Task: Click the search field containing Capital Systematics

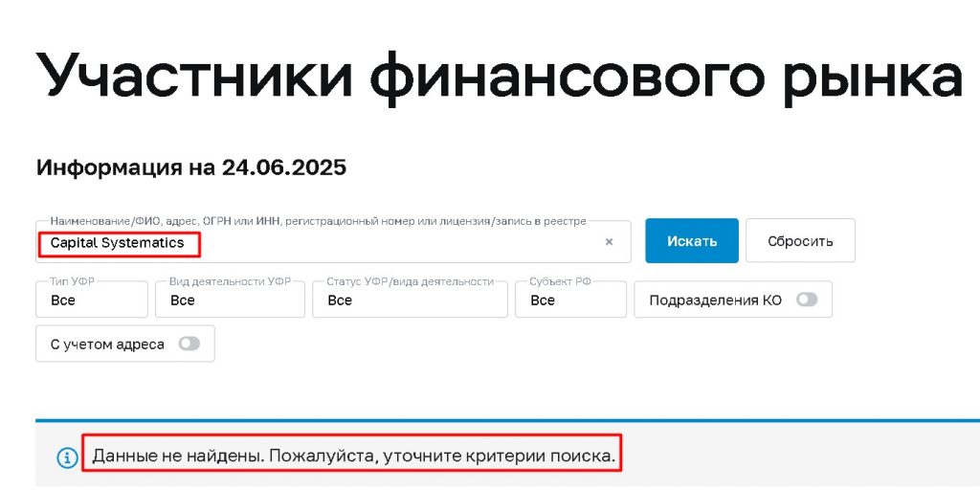Action: pyautogui.click(x=333, y=242)
